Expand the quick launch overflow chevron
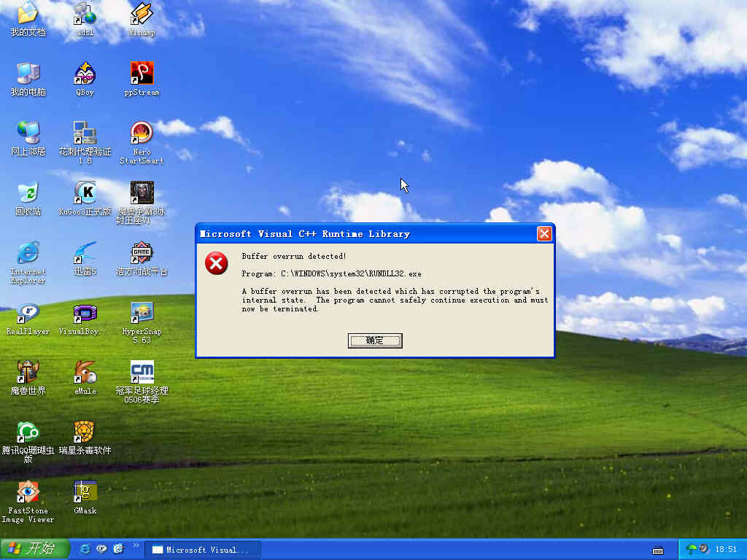 click(136, 545)
